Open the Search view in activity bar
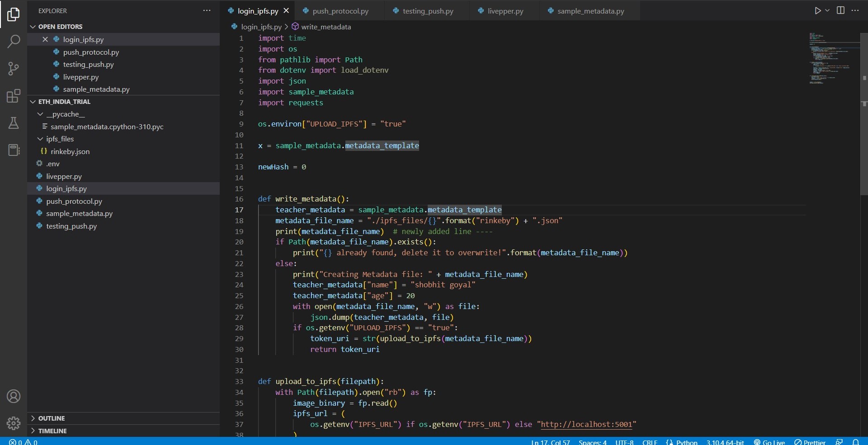 14,42
